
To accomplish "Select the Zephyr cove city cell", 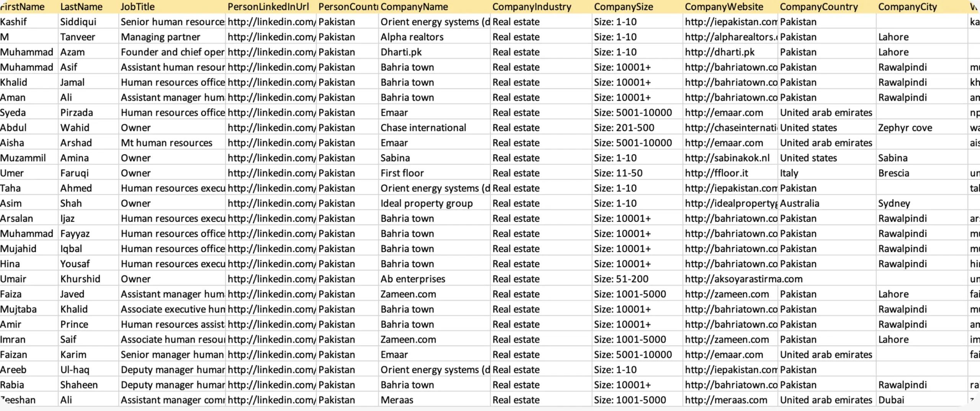I will [x=921, y=127].
